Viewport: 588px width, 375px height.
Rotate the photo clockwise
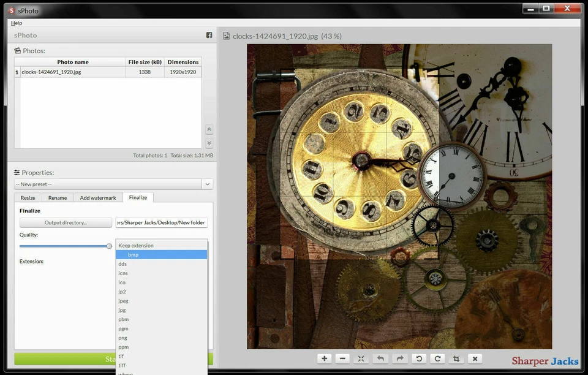point(438,358)
